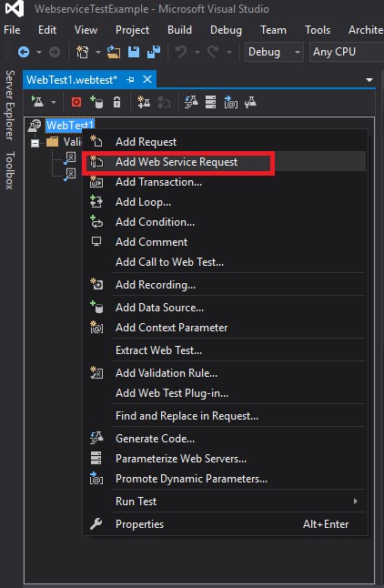Image resolution: width=384 pixels, height=588 pixels.
Task: Click the Add Web Test Plug-in toolbar icon
Action: tap(144, 102)
